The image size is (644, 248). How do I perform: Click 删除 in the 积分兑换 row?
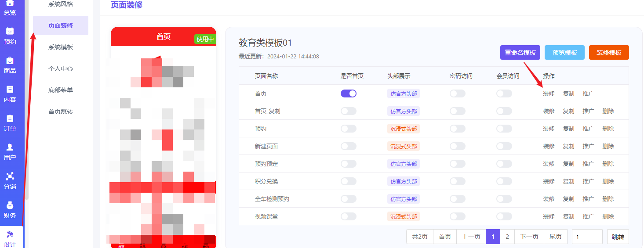point(608,181)
